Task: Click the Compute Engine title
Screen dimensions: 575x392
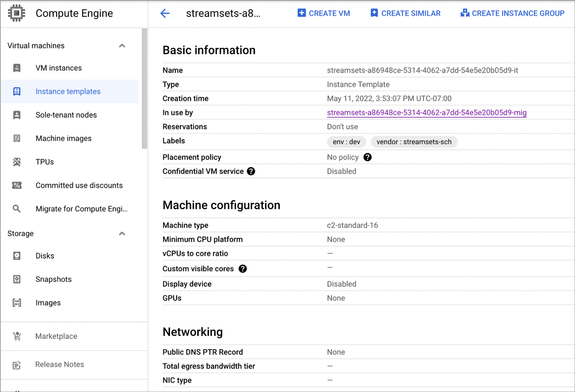Action: [74, 13]
